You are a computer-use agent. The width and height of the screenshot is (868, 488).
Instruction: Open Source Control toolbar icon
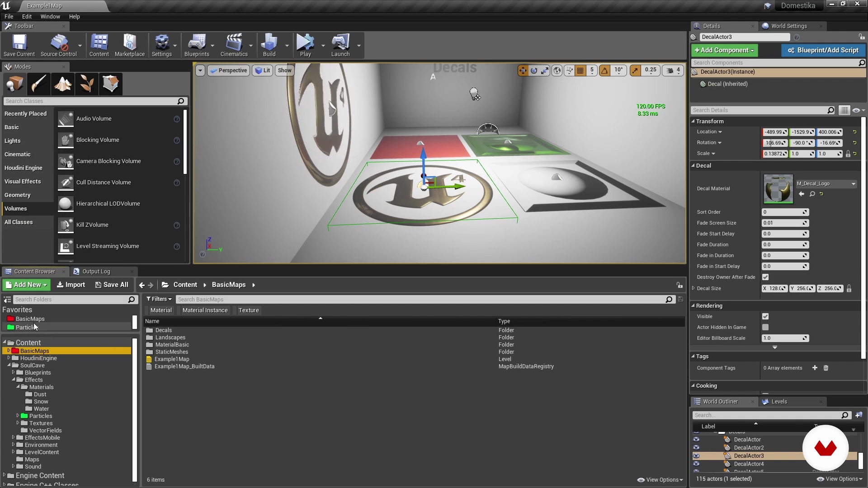pos(59,45)
